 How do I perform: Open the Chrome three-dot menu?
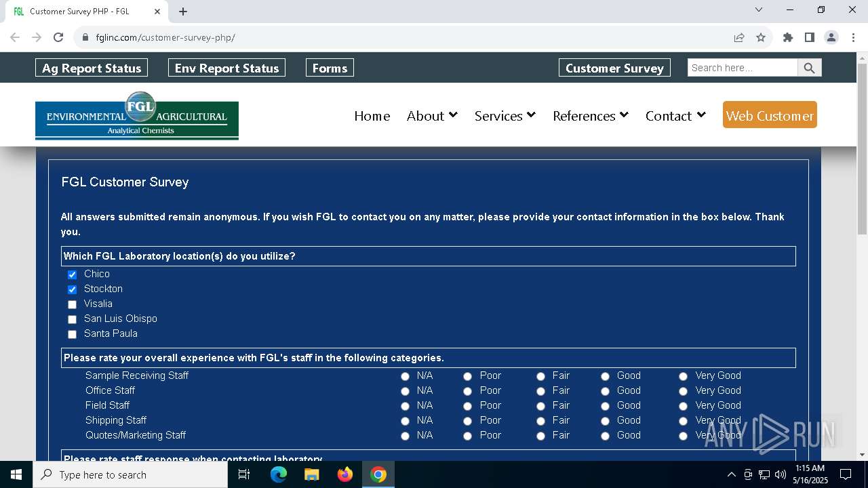852,37
